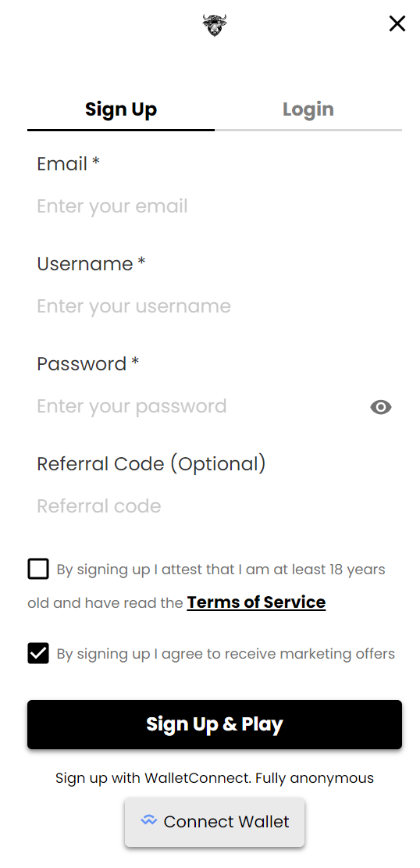Show the password using the eye icon

pos(381,407)
